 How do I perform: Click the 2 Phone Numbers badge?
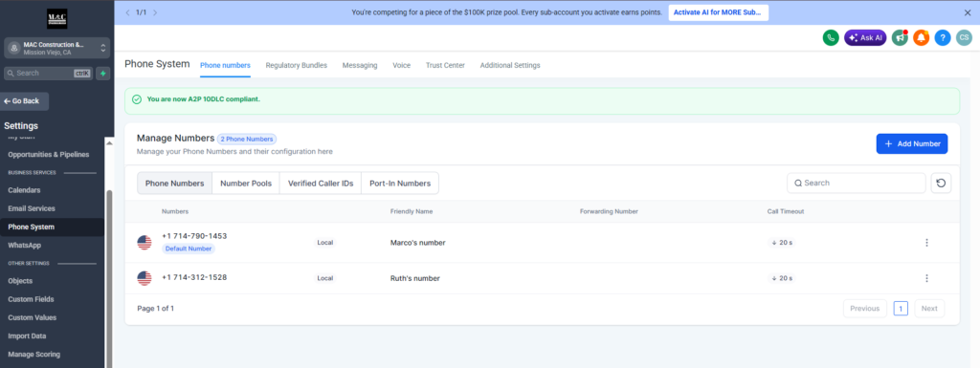pyautogui.click(x=247, y=140)
